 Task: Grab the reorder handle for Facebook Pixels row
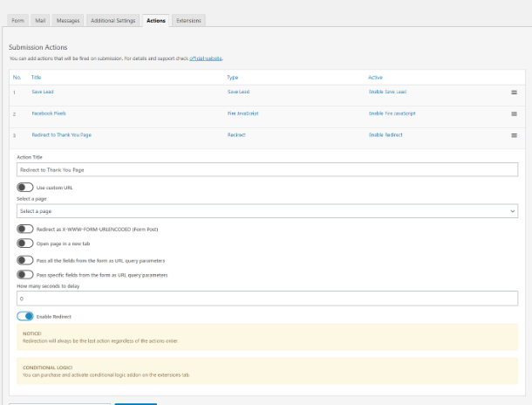(x=514, y=114)
